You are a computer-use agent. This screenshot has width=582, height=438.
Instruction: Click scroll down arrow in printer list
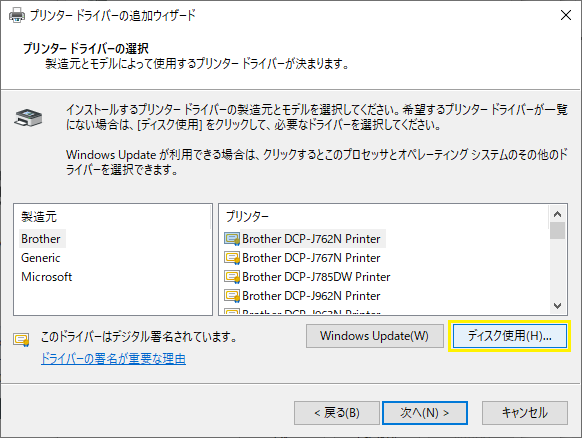[x=557, y=306]
